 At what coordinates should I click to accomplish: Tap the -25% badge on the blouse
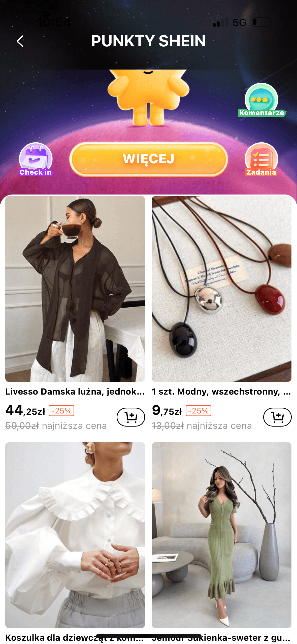point(61,411)
